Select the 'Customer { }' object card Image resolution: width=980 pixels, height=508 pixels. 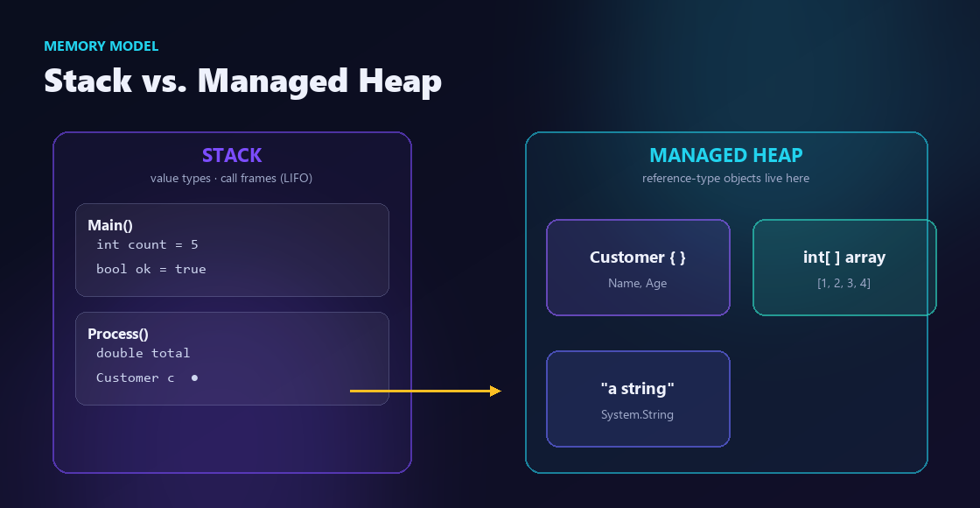pos(638,268)
